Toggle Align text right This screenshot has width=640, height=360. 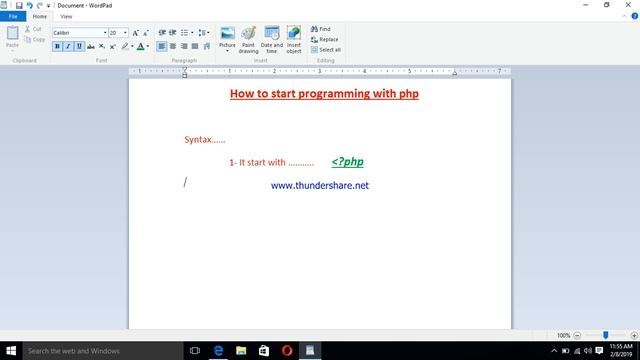pos(184,46)
